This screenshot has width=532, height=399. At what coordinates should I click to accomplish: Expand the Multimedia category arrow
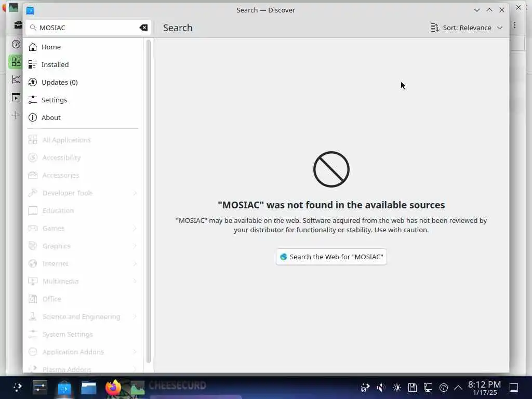135,281
